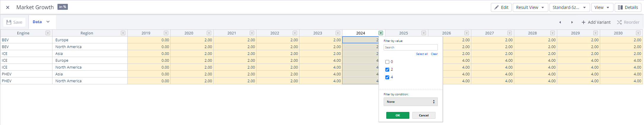Open the Standard-Sz... scenario dropdown

569,7
